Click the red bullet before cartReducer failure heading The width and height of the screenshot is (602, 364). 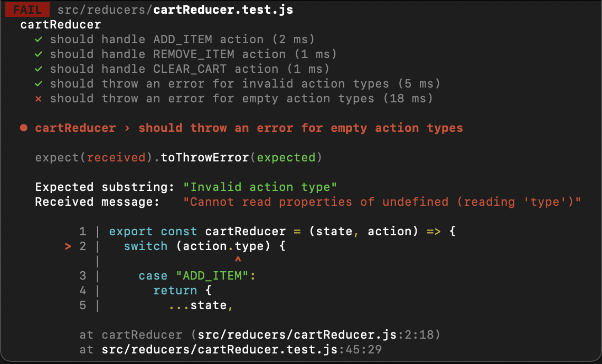tap(24, 128)
